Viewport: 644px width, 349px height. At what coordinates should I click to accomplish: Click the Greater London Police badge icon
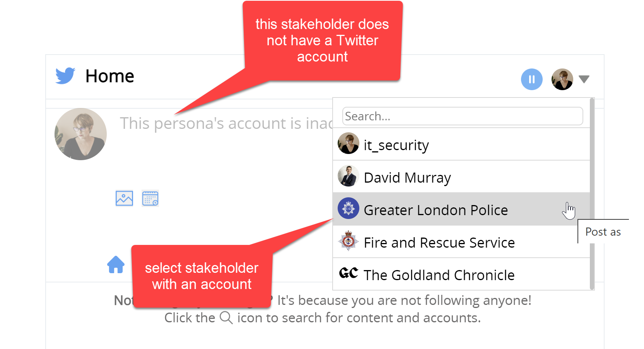[x=348, y=209]
